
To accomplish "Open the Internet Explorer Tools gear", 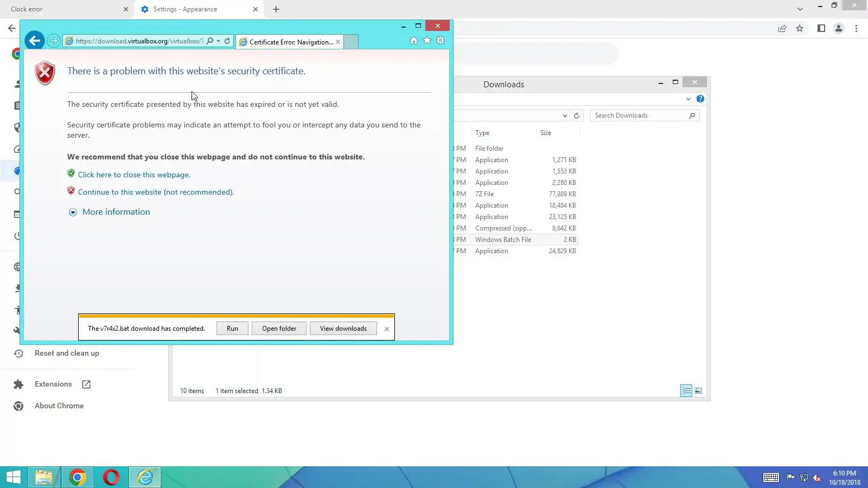I will click(x=441, y=41).
